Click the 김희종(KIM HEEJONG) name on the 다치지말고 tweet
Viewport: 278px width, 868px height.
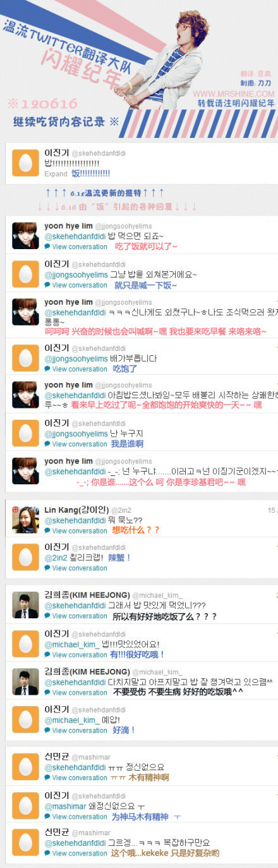coord(87,671)
